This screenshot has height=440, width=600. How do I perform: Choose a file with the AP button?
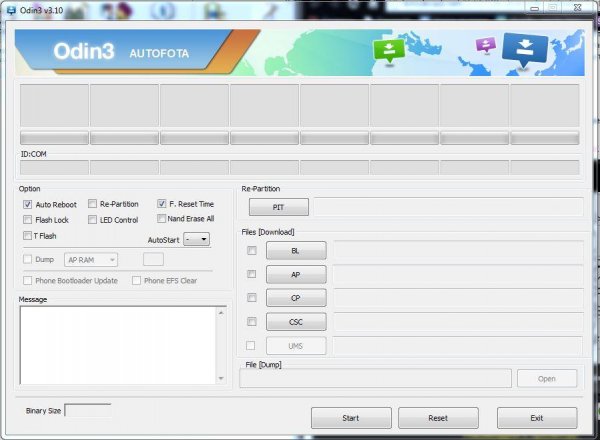(x=296, y=275)
